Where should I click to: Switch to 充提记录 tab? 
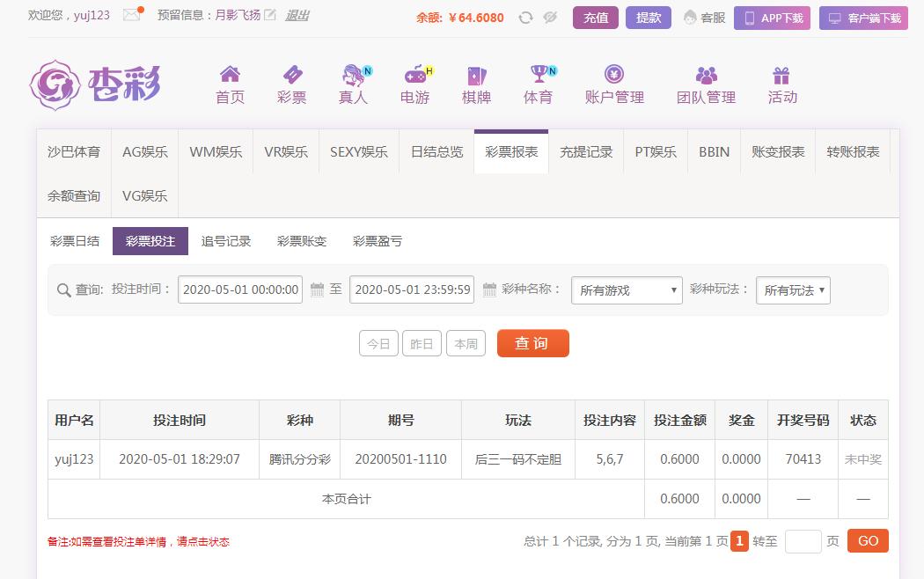point(586,152)
